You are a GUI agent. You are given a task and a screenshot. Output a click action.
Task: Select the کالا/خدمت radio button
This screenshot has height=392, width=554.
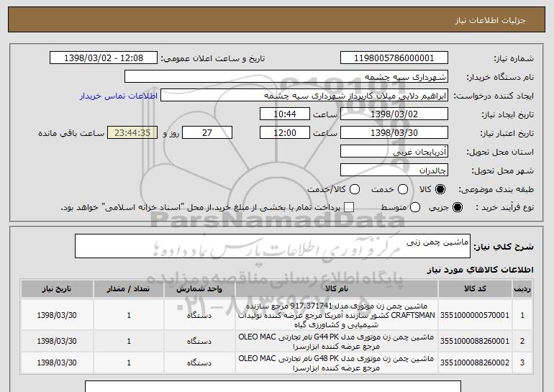pyautogui.click(x=355, y=189)
